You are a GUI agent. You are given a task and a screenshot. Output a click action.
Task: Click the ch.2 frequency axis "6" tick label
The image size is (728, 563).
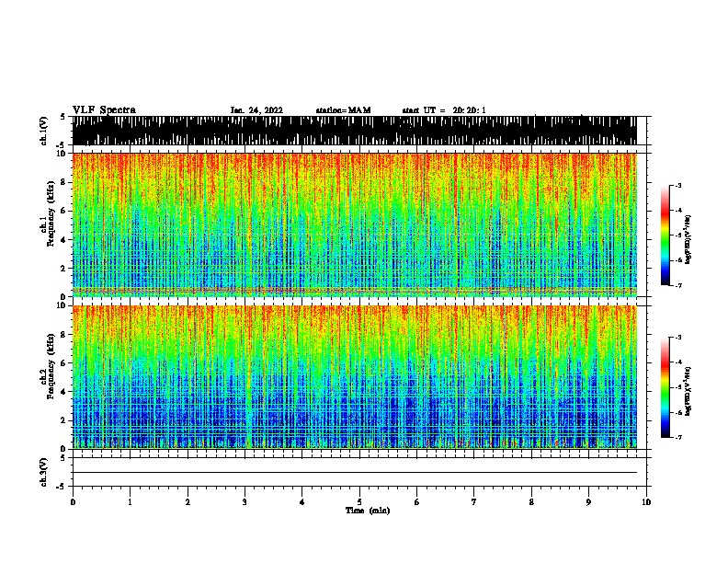coord(64,362)
